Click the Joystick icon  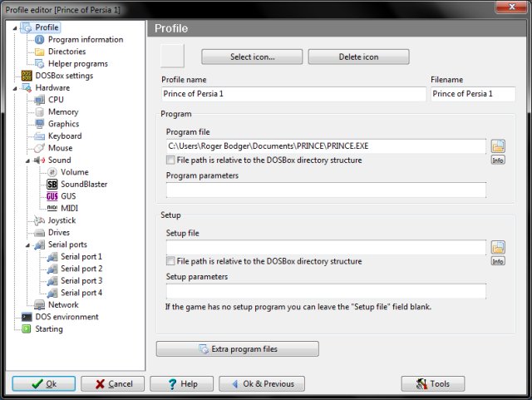click(39, 220)
